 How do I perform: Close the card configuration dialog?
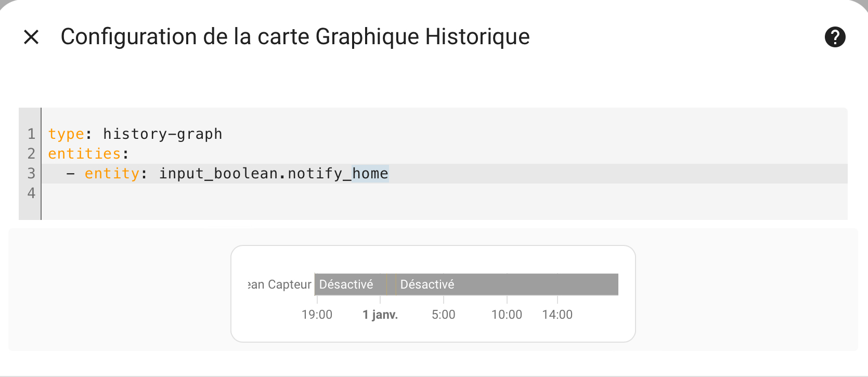tap(31, 37)
